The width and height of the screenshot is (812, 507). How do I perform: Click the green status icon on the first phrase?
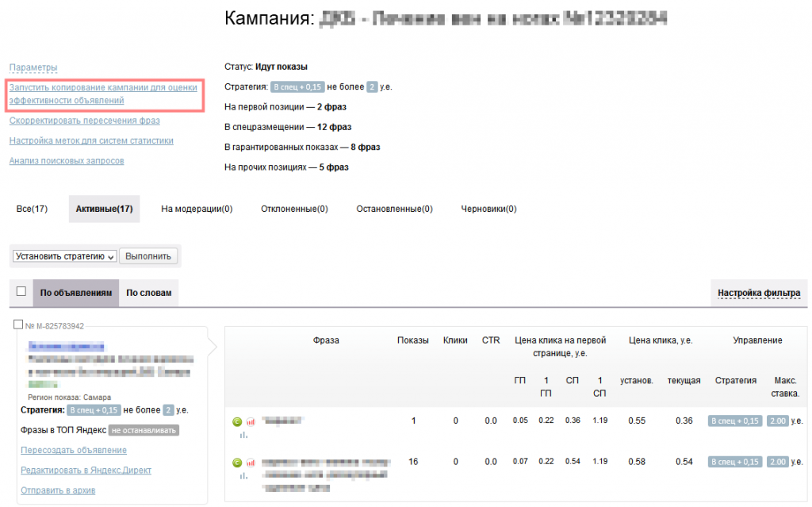coord(237,421)
